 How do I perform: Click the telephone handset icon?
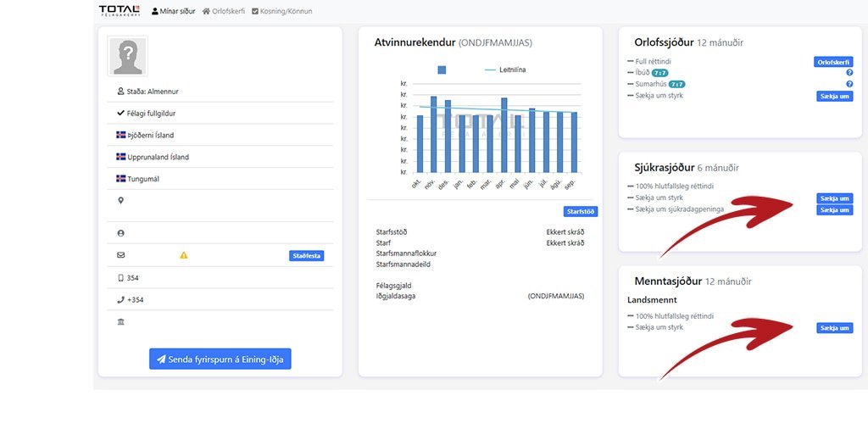[x=120, y=300]
